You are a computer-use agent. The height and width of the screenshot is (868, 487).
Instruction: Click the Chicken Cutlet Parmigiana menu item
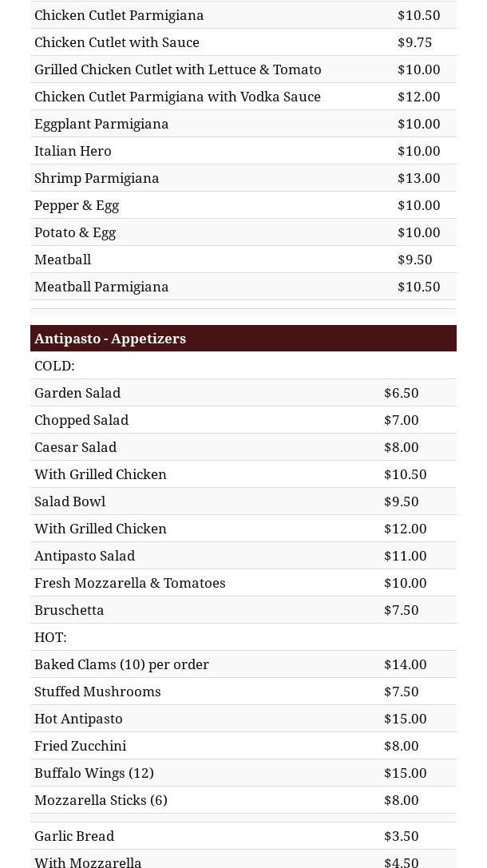(x=119, y=15)
